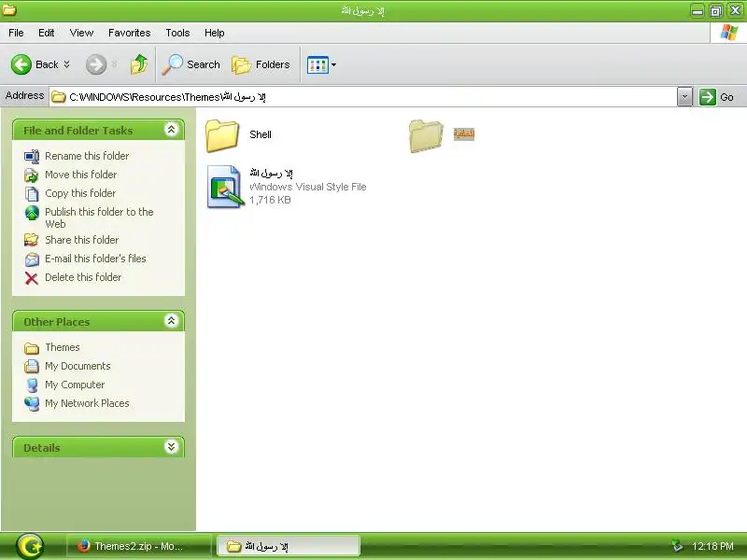The height and width of the screenshot is (560, 747).
Task: Click Delete this folder link
Action: 83,277
